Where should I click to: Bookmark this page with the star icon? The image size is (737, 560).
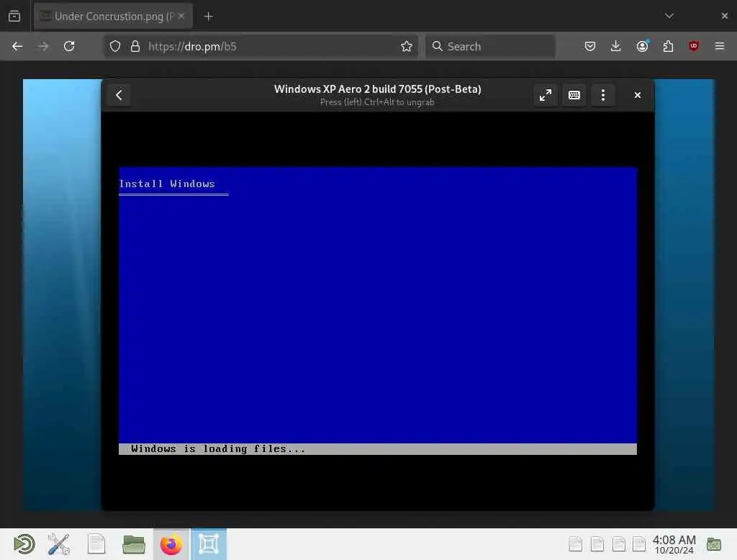[407, 46]
